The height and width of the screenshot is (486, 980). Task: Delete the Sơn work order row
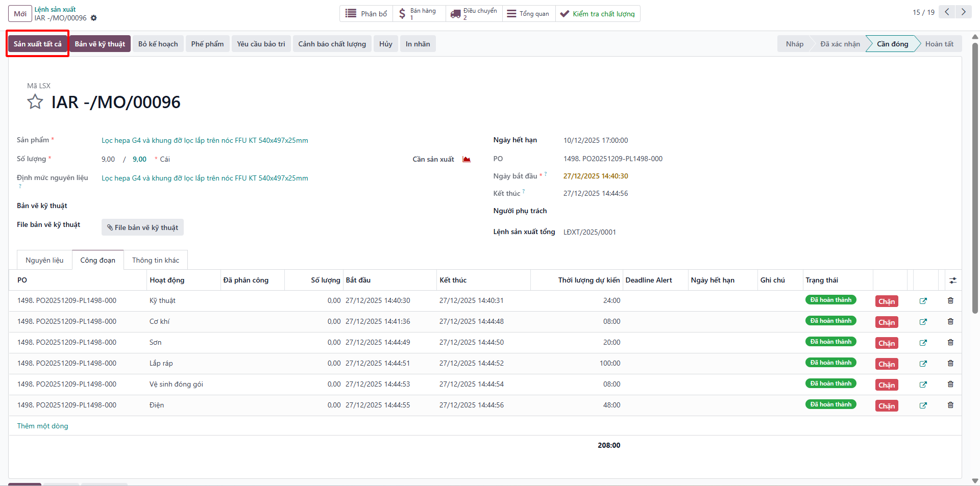pyautogui.click(x=950, y=342)
